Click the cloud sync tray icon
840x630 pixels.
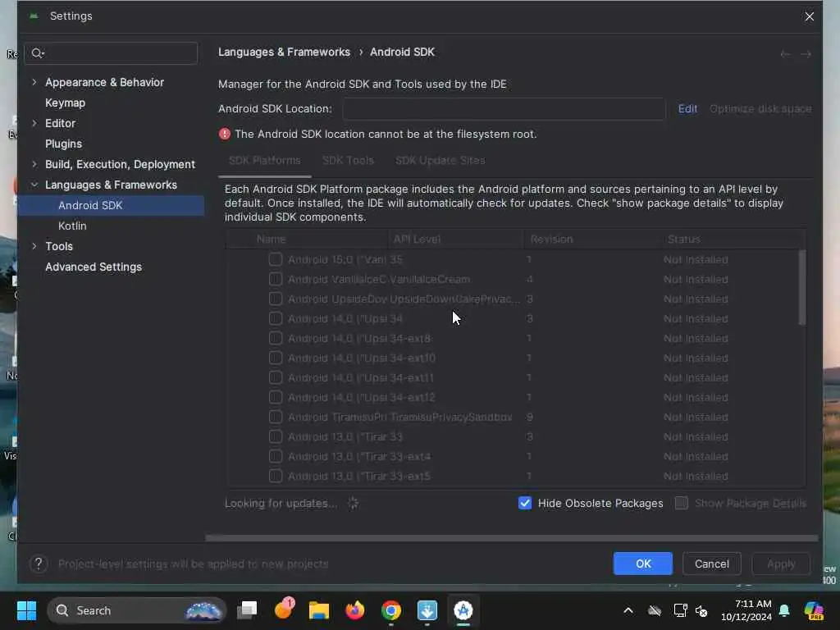654,610
